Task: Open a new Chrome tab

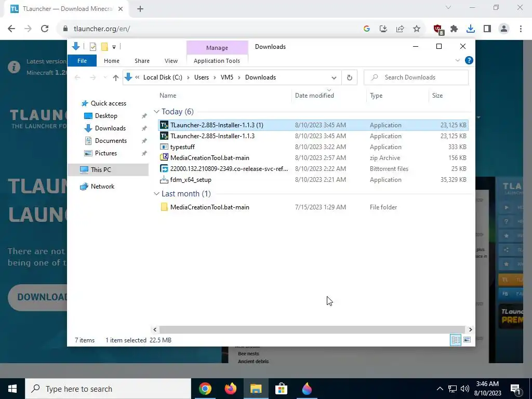Action: click(x=140, y=9)
